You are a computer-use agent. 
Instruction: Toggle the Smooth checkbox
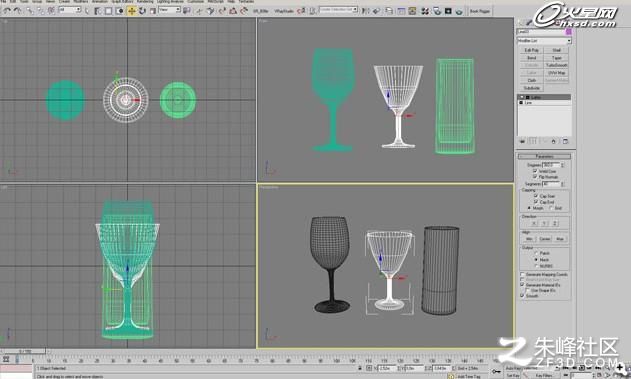tap(522, 295)
